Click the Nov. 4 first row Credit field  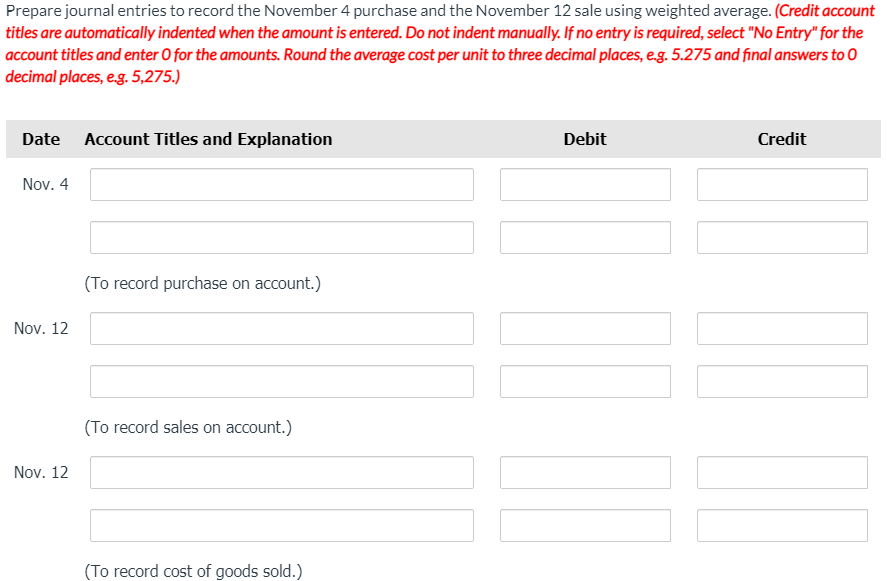click(x=782, y=184)
